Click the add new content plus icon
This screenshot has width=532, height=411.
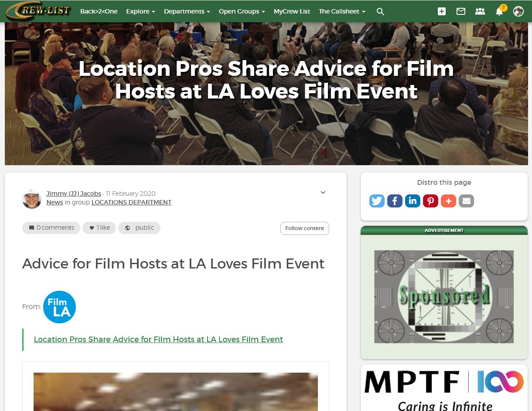(442, 12)
